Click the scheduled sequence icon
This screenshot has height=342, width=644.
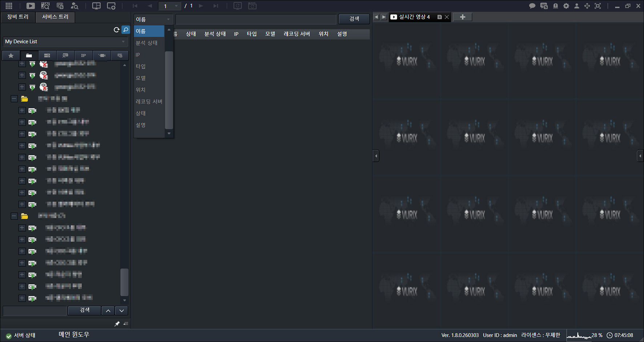click(252, 6)
